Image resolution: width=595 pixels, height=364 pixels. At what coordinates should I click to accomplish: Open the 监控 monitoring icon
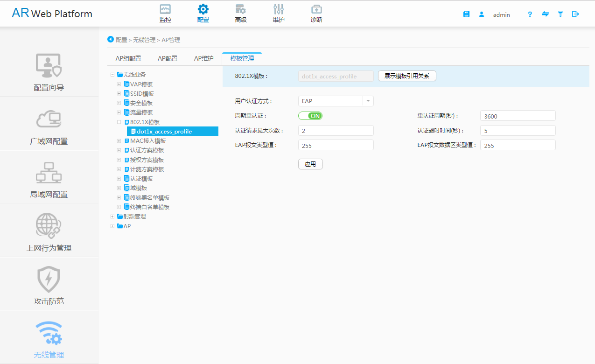(165, 13)
